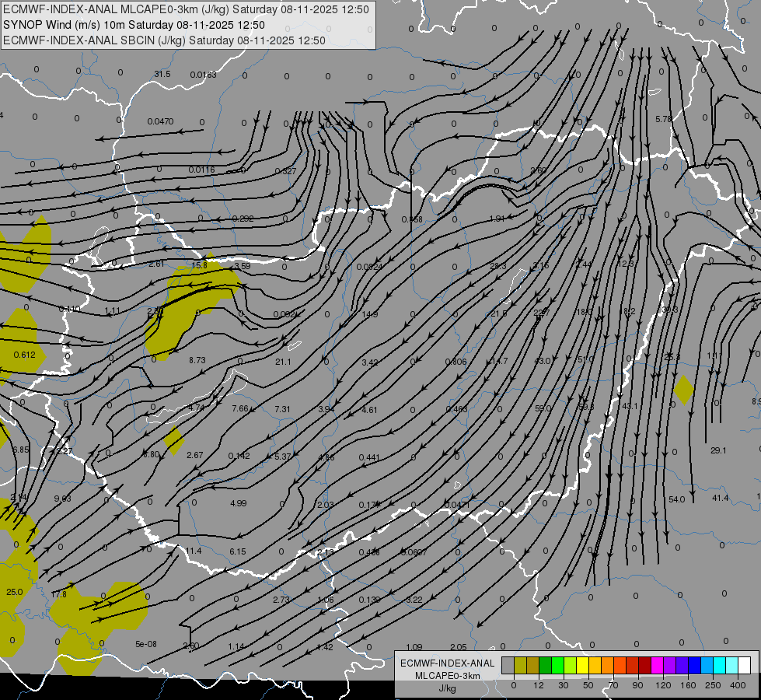Click the SBCIN header line

[x=164, y=40]
